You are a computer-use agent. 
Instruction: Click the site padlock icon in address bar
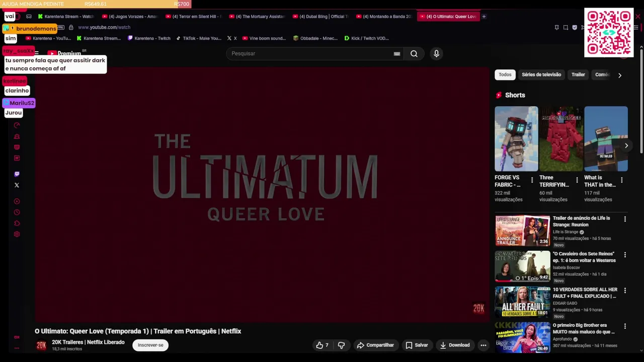coord(71,27)
